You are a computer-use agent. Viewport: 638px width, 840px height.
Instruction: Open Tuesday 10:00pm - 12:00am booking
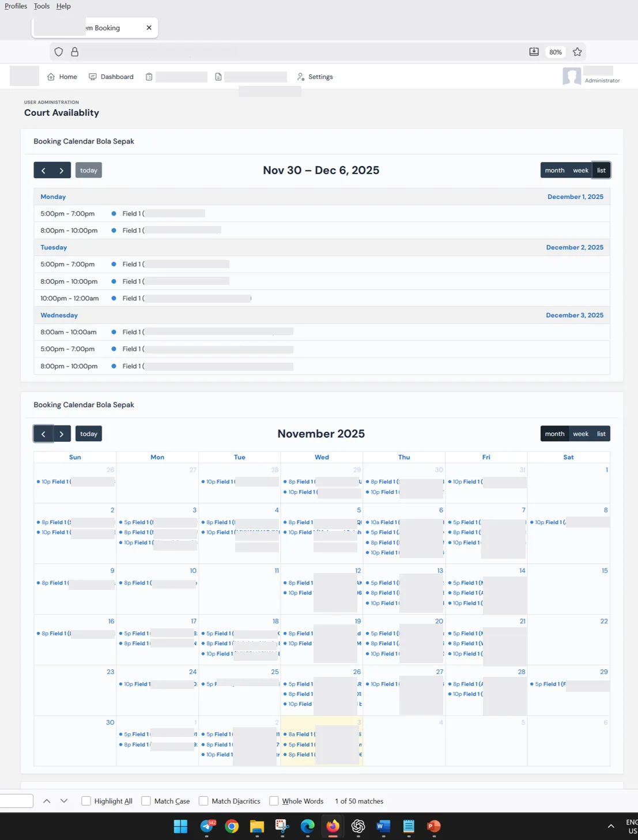click(x=322, y=298)
